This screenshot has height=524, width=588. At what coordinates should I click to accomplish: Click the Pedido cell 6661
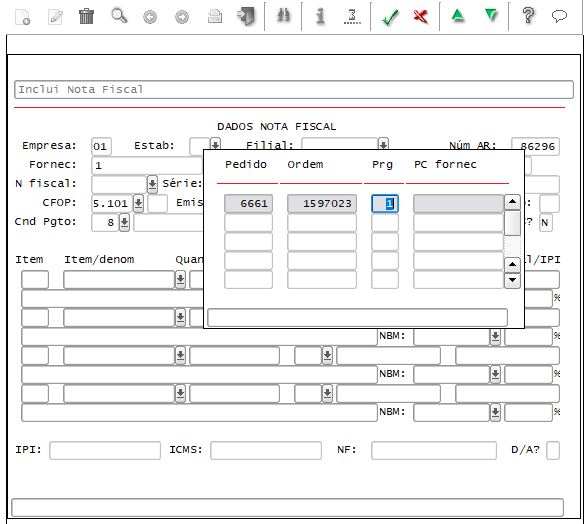(249, 203)
